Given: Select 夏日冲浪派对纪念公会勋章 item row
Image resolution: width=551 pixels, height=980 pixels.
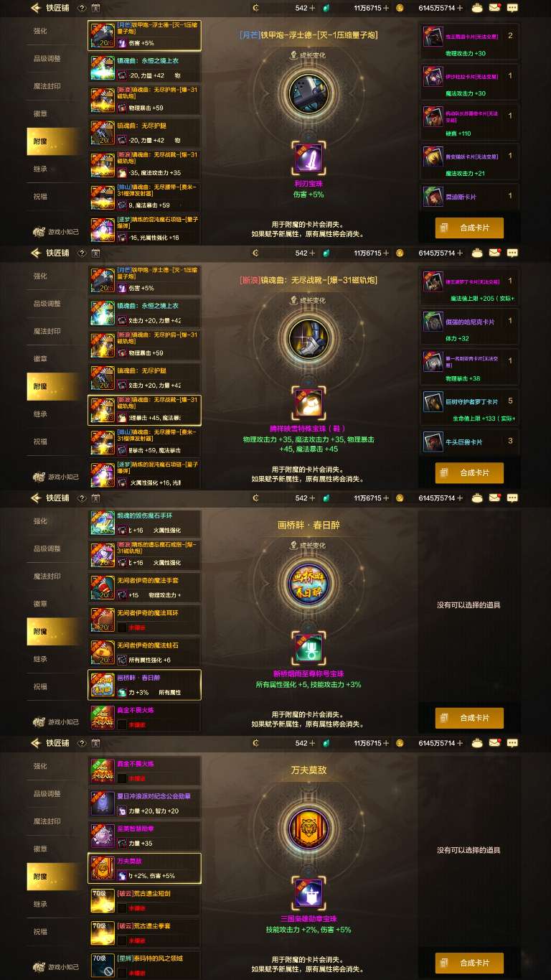Looking at the screenshot, I should coord(145,803).
